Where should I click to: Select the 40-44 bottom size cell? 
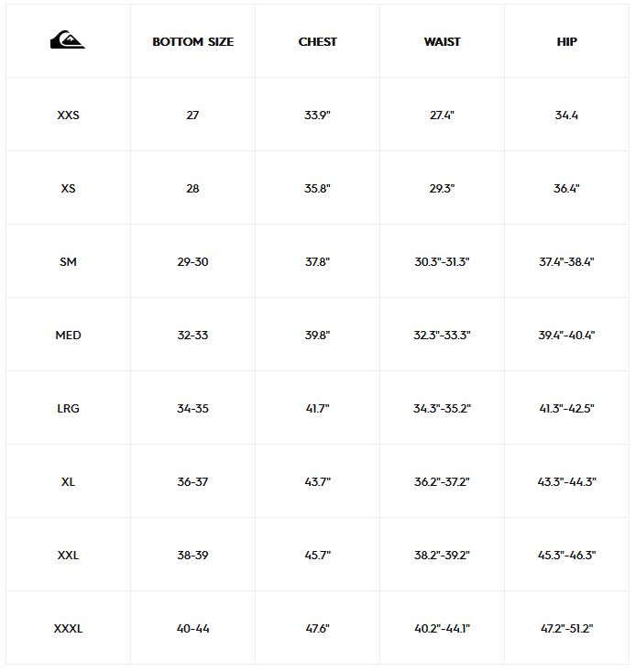[x=192, y=629]
